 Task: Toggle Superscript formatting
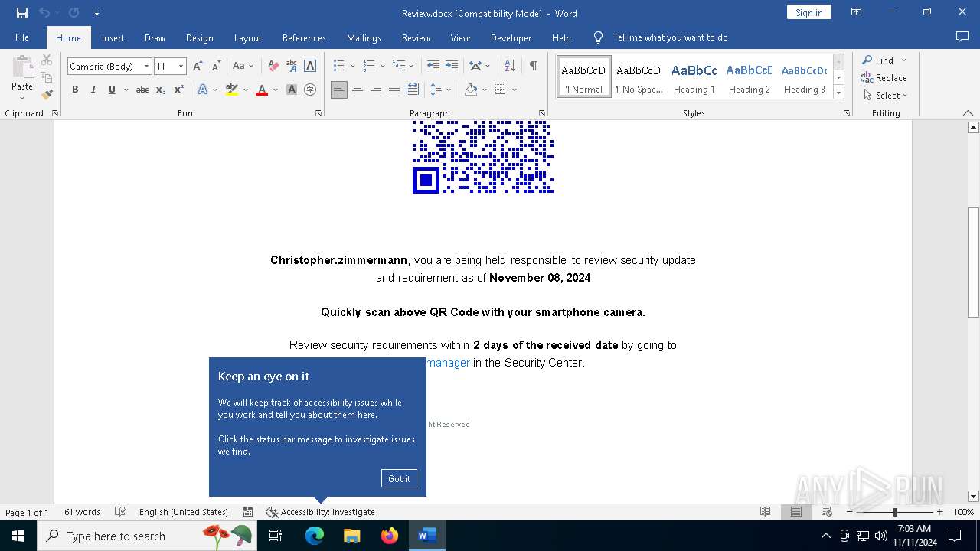pos(179,90)
